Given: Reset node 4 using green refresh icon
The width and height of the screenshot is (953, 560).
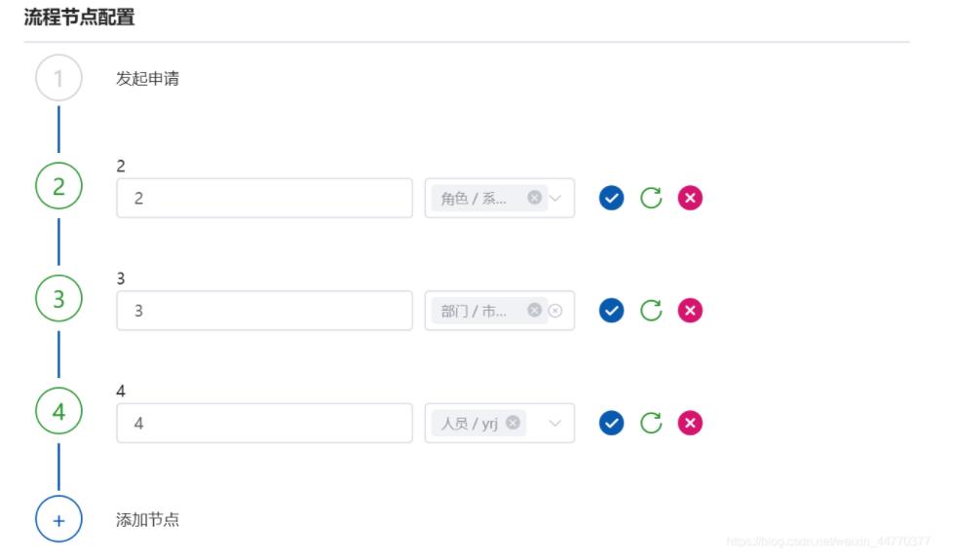Looking at the screenshot, I should 651,423.
